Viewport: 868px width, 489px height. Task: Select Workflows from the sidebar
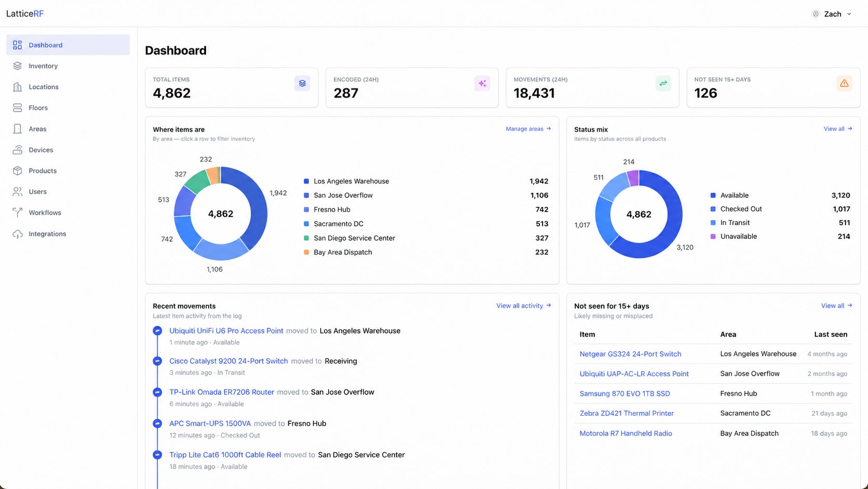click(x=68, y=213)
